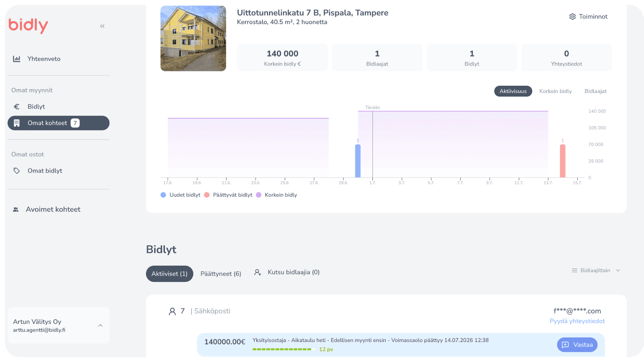Screen dimensions: 644x362
Task: Expand the Artun Välitys Oy account menu
Action: coord(58,325)
